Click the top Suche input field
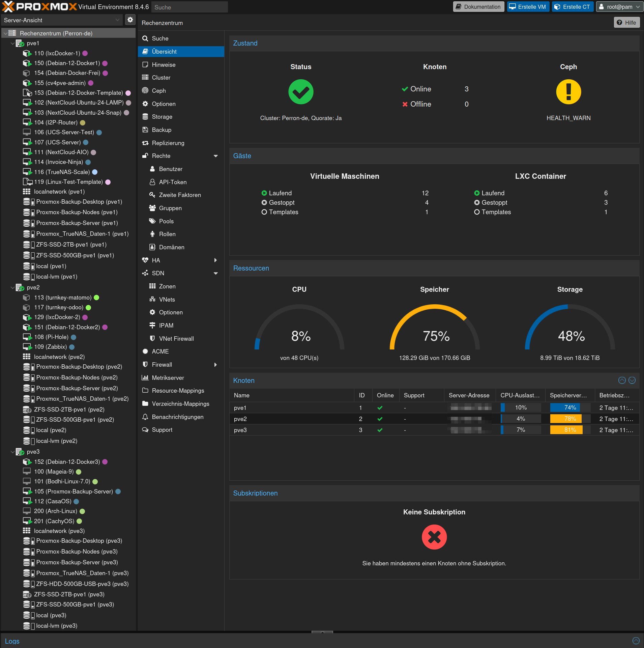Viewport: 644px width, 648px height. [x=189, y=7]
